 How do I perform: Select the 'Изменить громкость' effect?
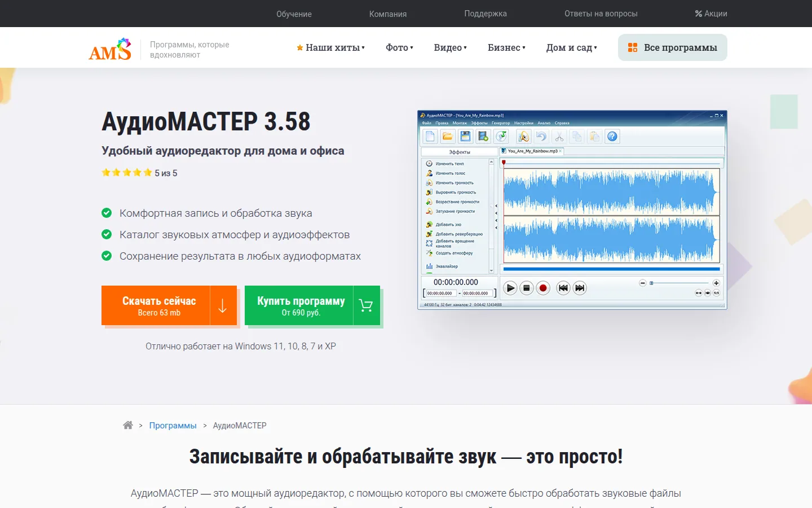pos(449,183)
